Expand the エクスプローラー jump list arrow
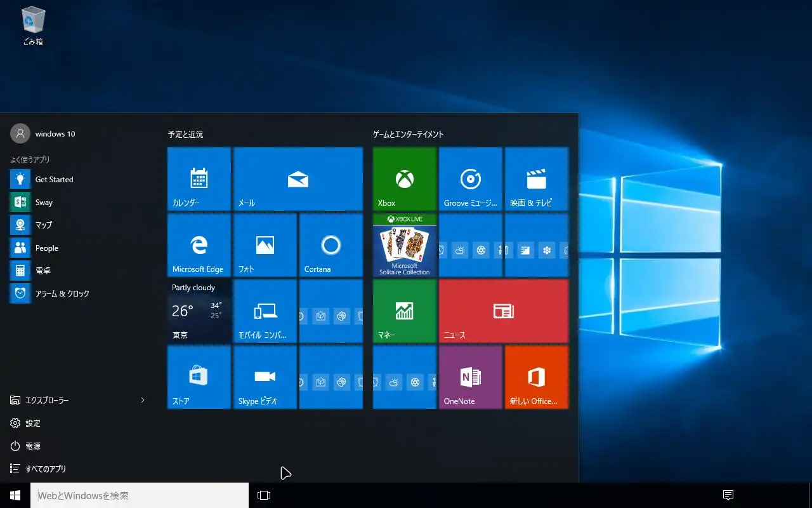The height and width of the screenshot is (508, 812). pyautogui.click(x=143, y=400)
